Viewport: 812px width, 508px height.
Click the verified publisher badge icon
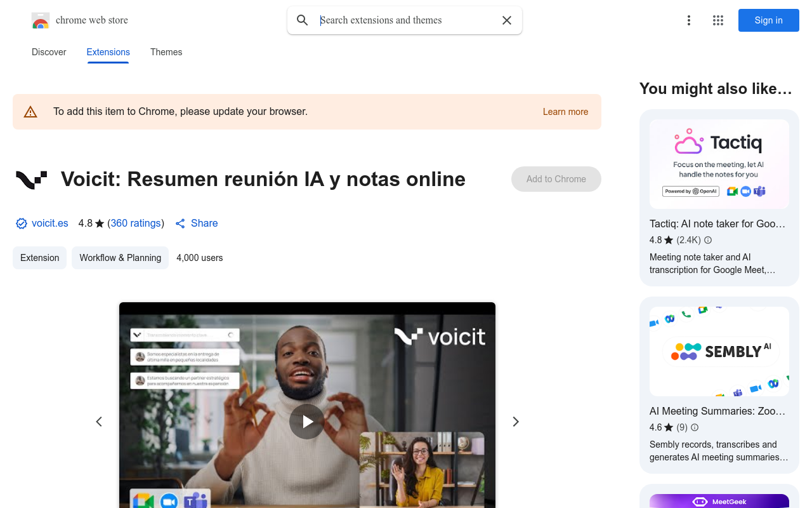tap(22, 224)
